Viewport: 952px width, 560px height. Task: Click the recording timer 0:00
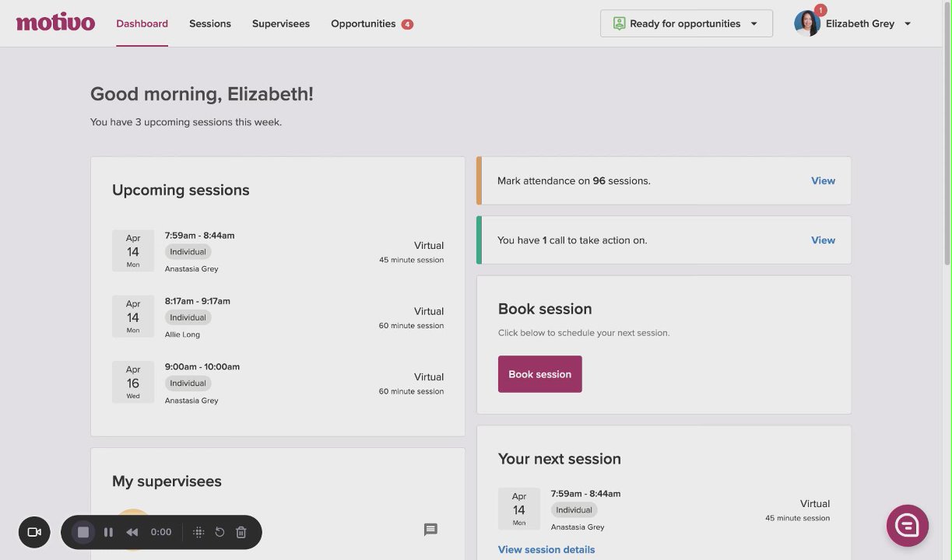(161, 532)
